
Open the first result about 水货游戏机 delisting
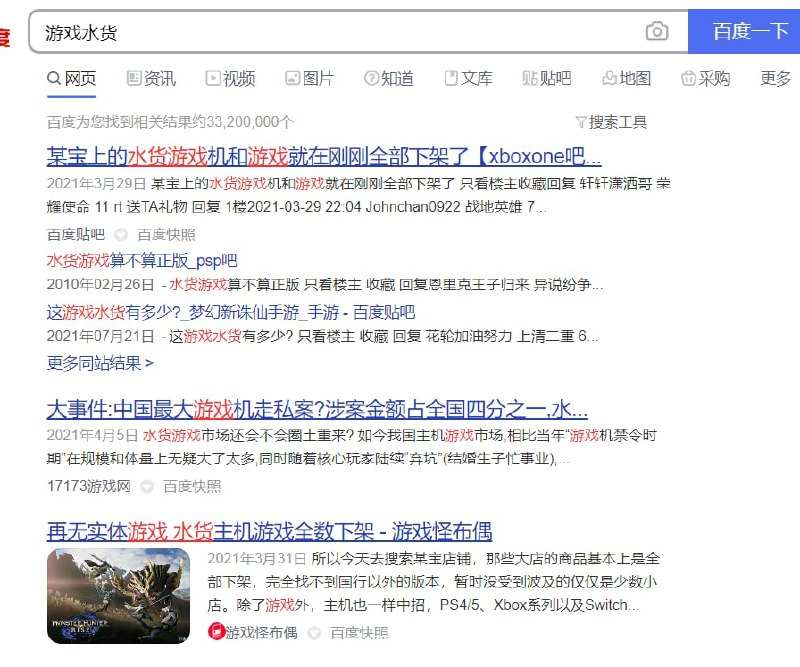pyautogui.click(x=320, y=157)
